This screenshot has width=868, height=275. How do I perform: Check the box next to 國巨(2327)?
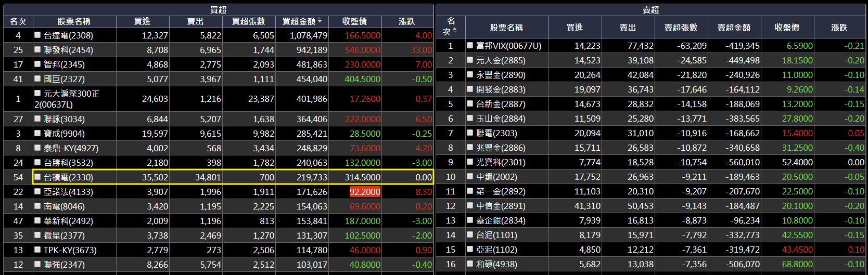(x=37, y=78)
